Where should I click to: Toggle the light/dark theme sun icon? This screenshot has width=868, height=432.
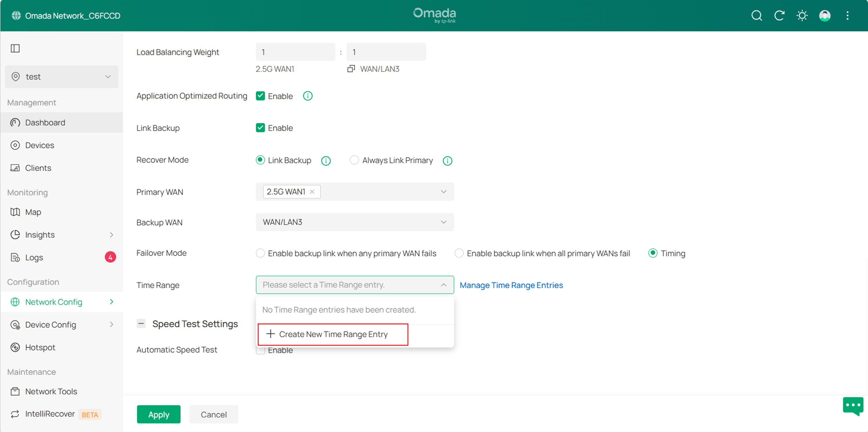[x=802, y=15]
